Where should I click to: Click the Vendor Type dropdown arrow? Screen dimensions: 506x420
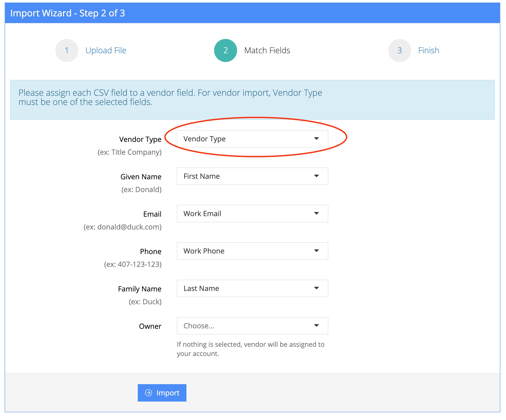(316, 139)
